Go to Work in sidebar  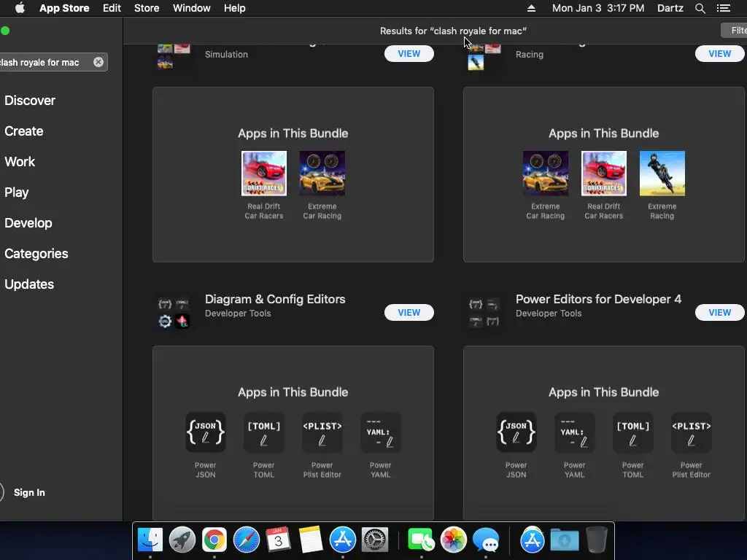[x=20, y=161]
